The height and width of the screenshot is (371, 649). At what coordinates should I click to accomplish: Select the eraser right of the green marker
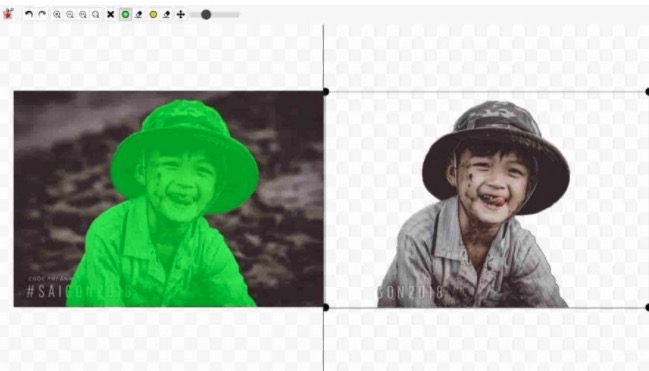pyautogui.click(x=139, y=14)
